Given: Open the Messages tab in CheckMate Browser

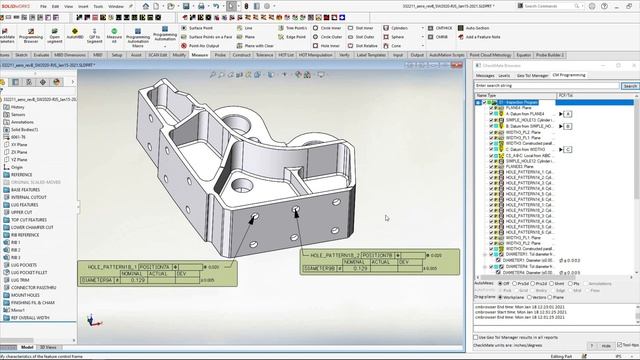Looking at the screenshot, I should pos(485,76).
